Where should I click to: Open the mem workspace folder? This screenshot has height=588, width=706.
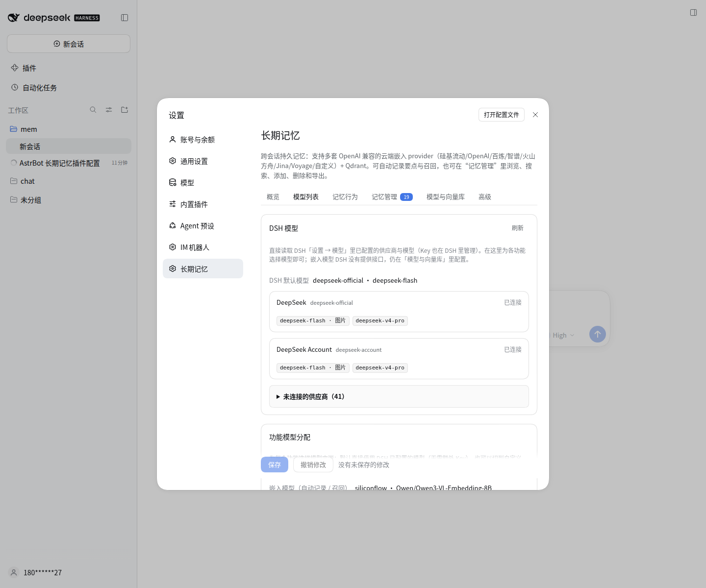point(69,129)
